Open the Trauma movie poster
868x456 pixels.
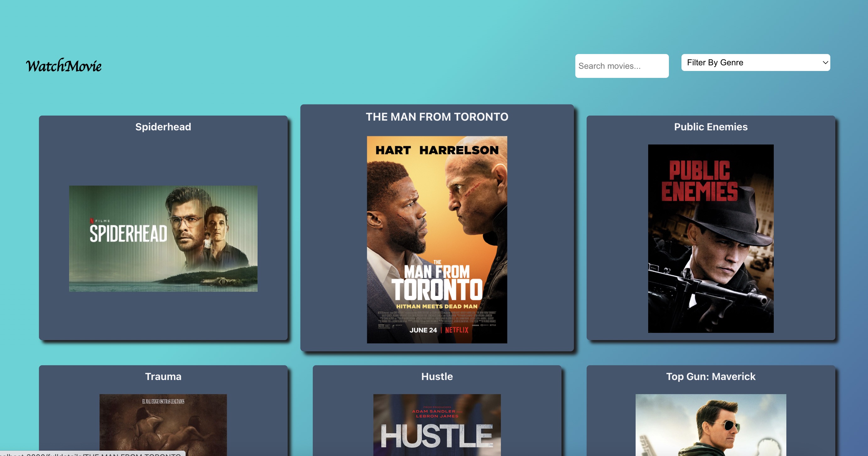(163, 425)
